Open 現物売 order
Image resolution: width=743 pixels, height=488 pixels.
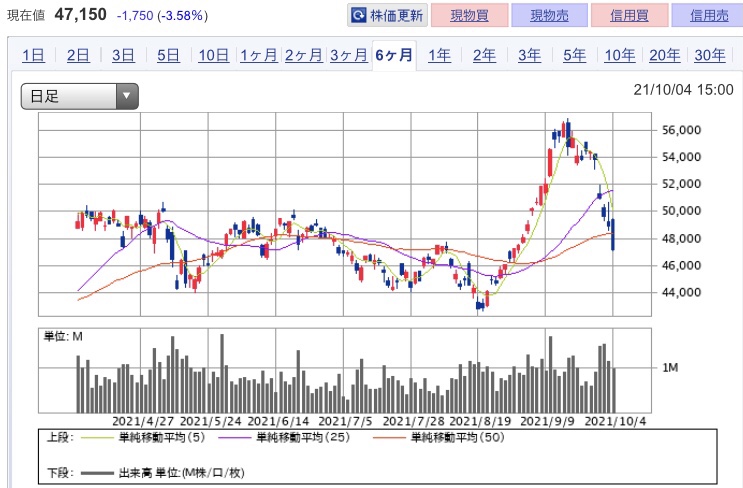(549, 16)
